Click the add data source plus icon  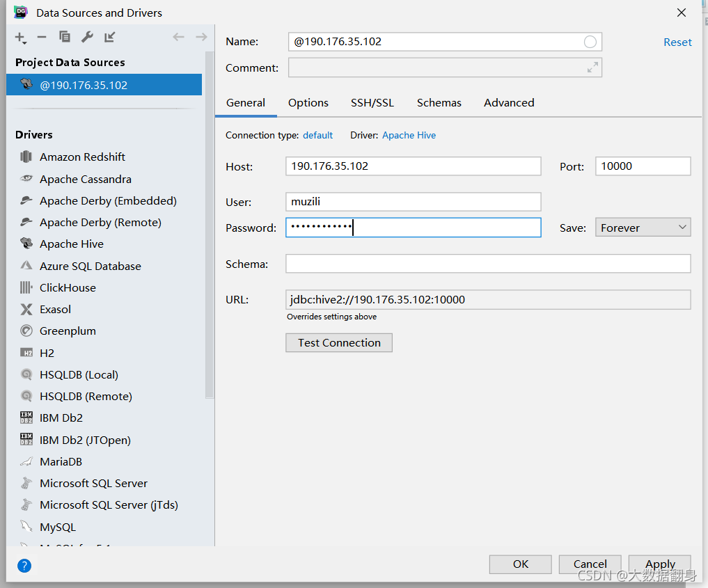[x=20, y=38]
